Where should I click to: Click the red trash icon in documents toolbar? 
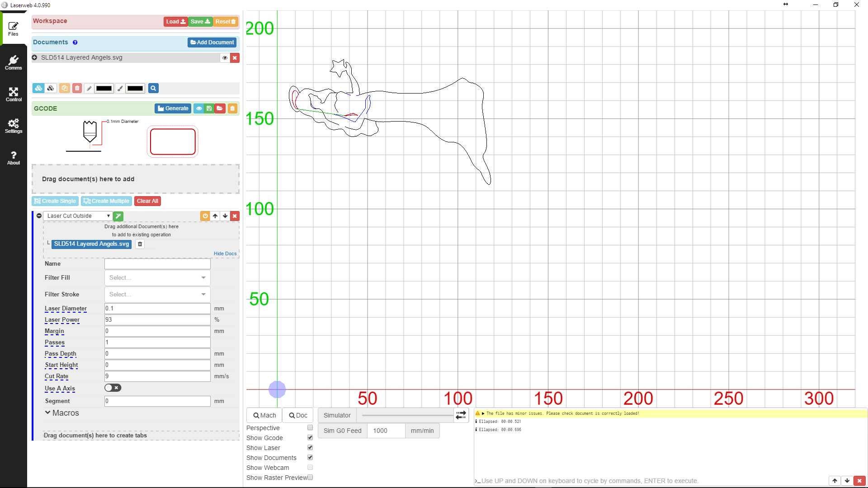[x=77, y=88]
